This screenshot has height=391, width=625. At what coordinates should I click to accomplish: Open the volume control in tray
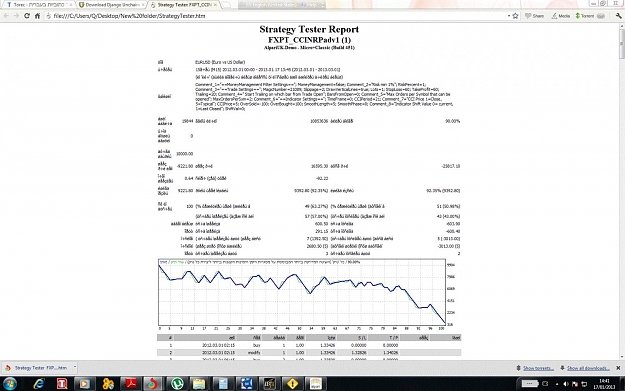pyautogui.click(x=566, y=384)
